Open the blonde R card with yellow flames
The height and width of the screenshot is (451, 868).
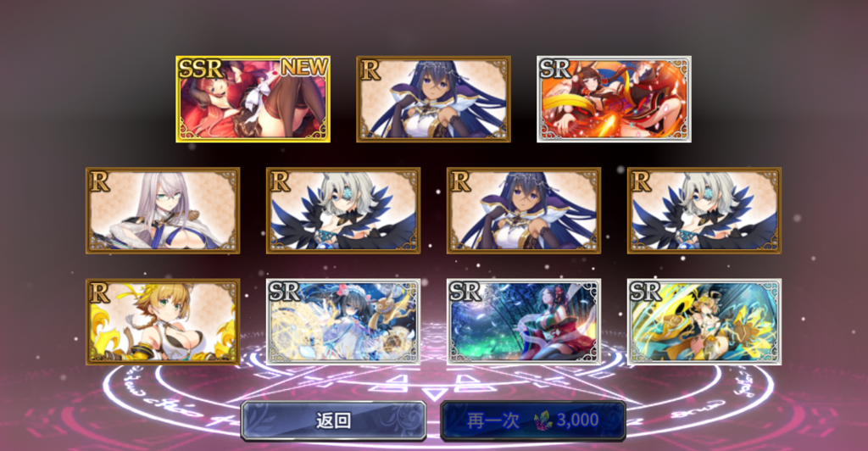click(163, 322)
